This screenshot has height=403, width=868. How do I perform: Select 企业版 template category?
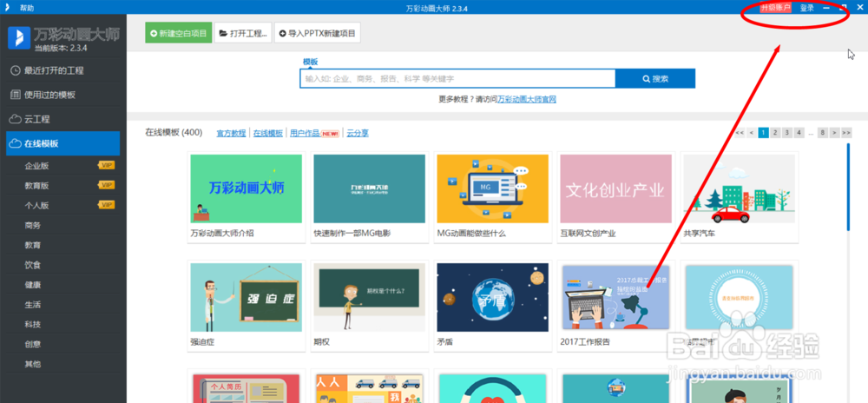36,166
